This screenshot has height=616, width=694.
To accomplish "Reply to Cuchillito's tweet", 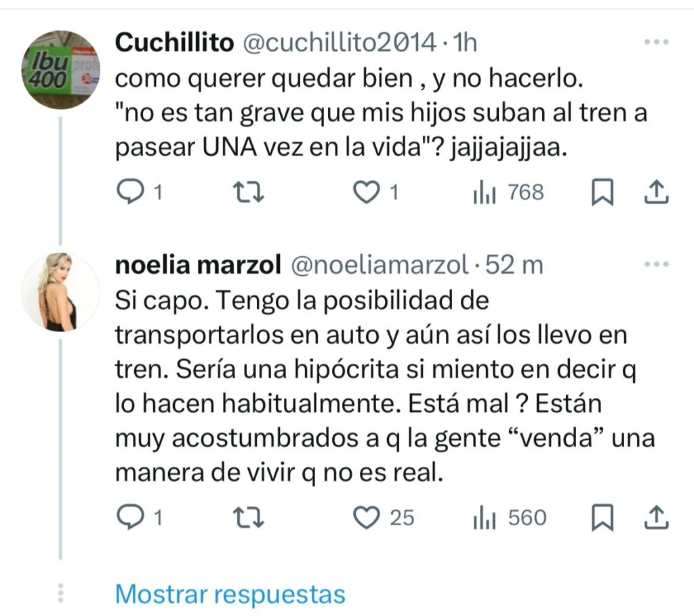I will click(x=129, y=193).
